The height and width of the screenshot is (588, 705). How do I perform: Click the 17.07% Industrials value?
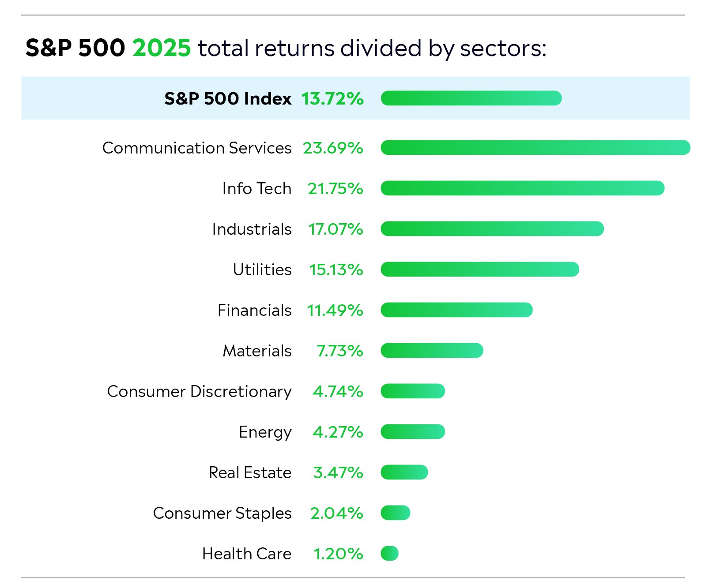336,229
